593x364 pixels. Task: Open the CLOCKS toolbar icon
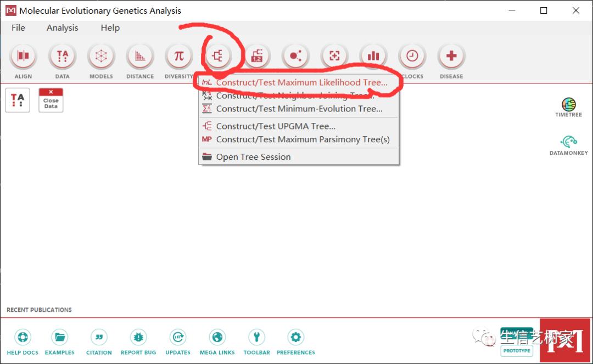pyautogui.click(x=412, y=56)
